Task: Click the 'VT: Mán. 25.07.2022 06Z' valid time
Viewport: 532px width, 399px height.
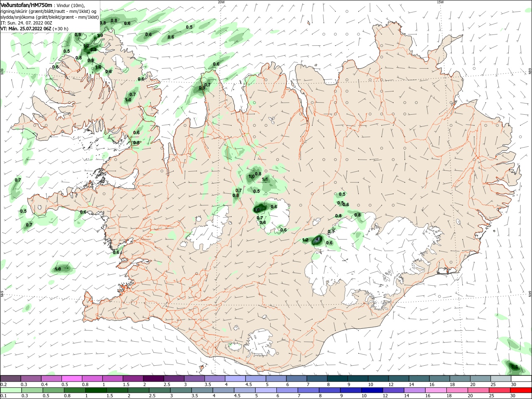Action: [26, 29]
